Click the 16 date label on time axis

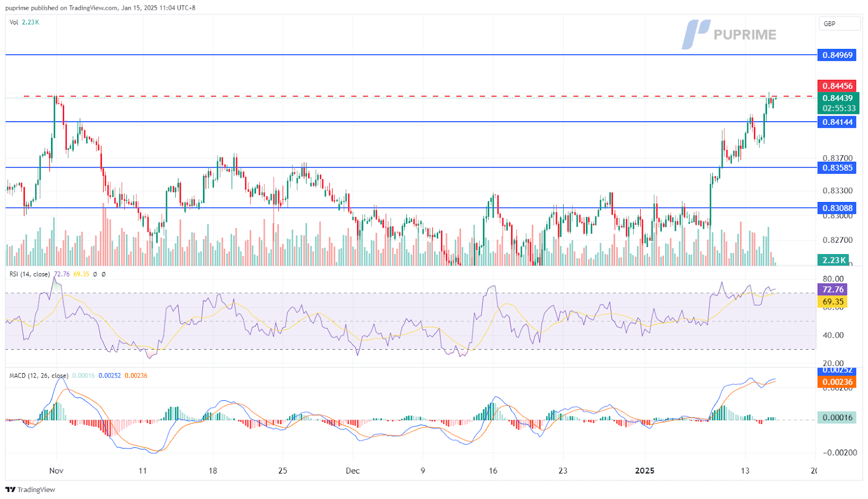click(493, 471)
